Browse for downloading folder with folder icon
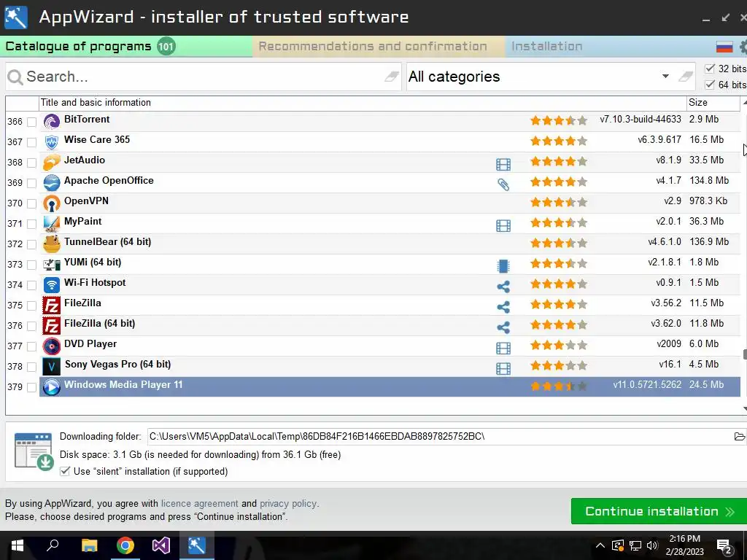The image size is (747, 560). [x=739, y=436]
